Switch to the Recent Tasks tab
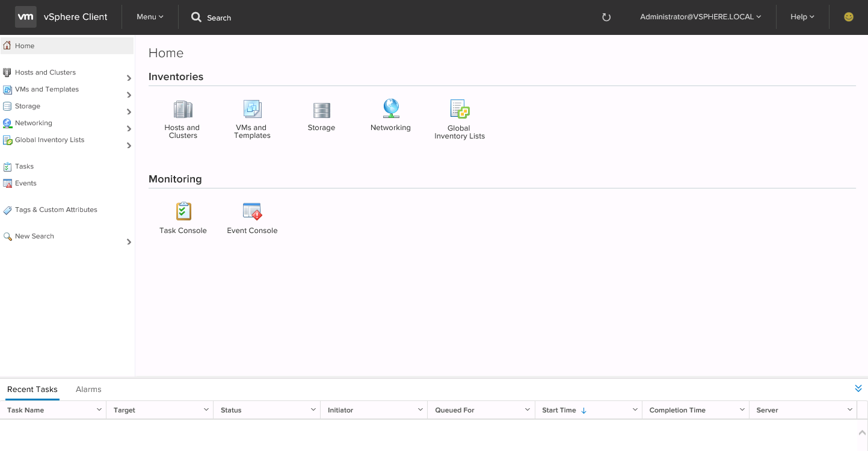868x451 pixels. [x=32, y=390]
